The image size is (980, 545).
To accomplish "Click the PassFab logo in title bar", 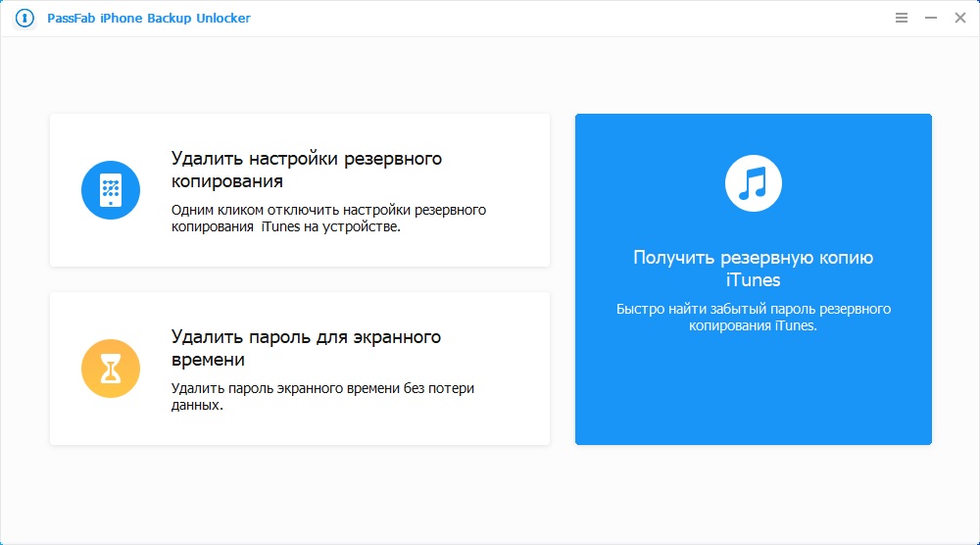I will (25, 19).
